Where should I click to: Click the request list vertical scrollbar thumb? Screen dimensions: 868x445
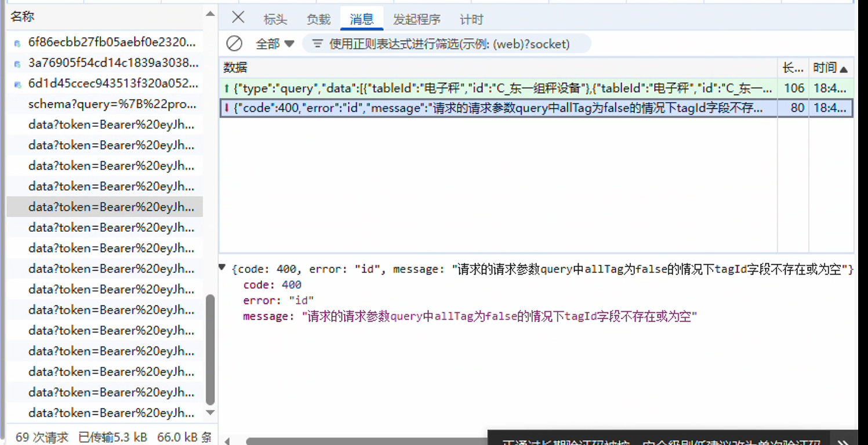(210, 349)
